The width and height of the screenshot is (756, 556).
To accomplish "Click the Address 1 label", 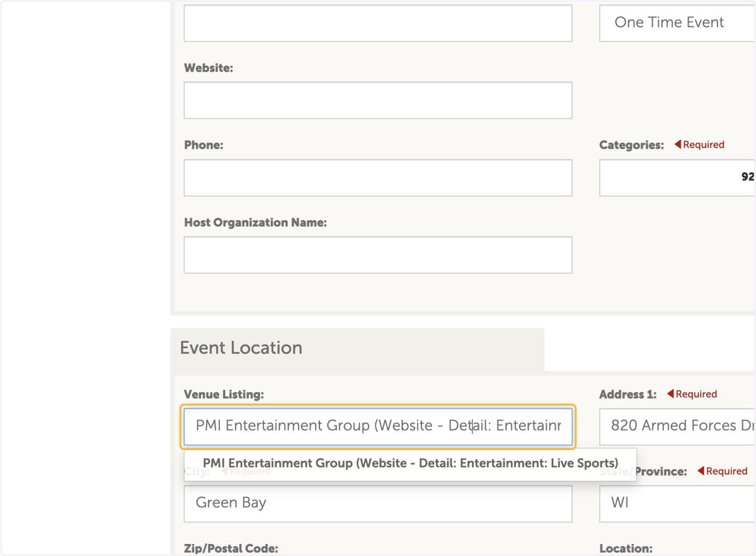I will (x=627, y=395).
